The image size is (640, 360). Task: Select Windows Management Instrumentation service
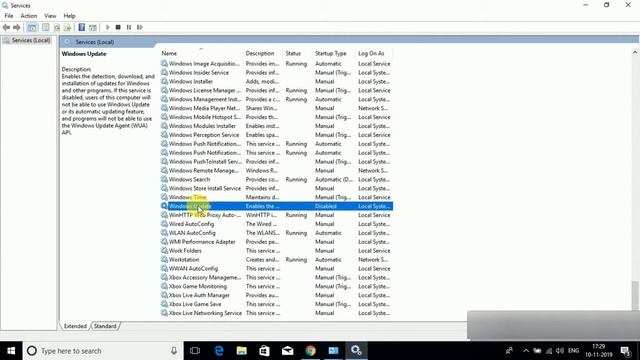click(x=276, y=100)
